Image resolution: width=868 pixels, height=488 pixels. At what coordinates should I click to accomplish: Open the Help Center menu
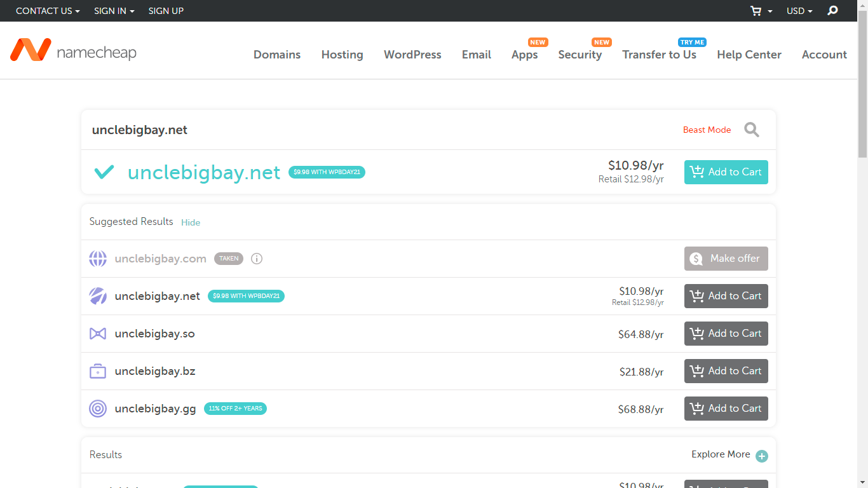[749, 55]
